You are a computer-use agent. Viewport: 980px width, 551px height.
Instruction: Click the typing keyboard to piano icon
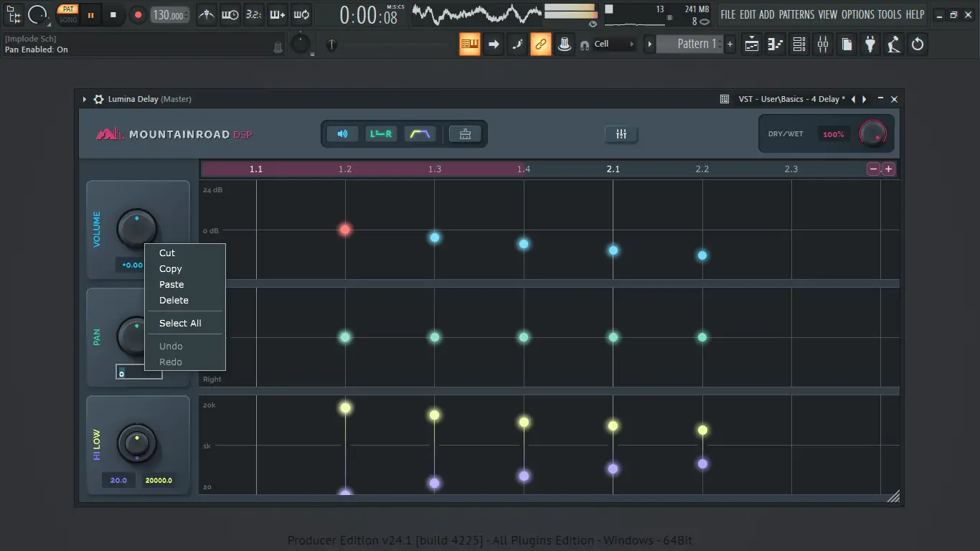click(x=470, y=44)
